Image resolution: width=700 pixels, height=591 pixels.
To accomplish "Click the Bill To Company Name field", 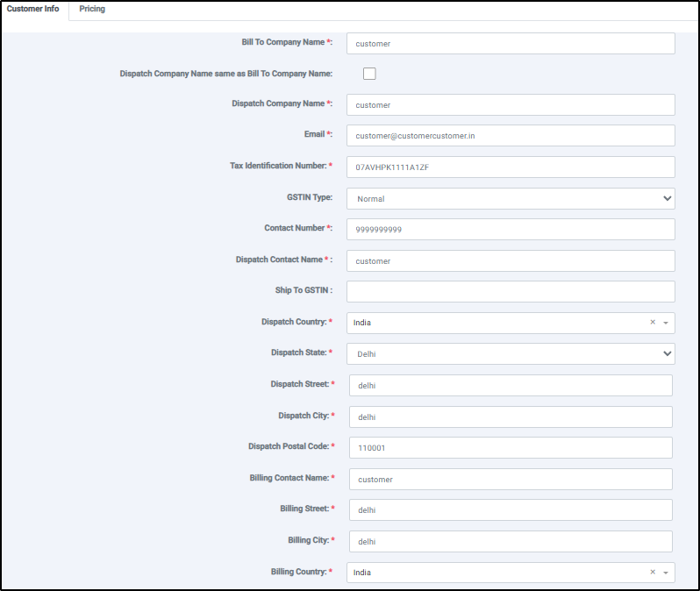I will pos(511,44).
